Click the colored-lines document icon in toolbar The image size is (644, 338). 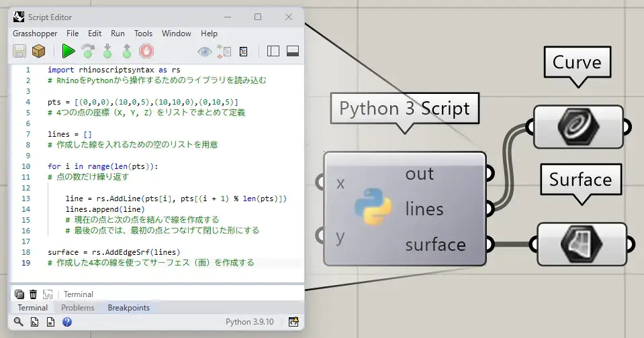click(x=244, y=52)
